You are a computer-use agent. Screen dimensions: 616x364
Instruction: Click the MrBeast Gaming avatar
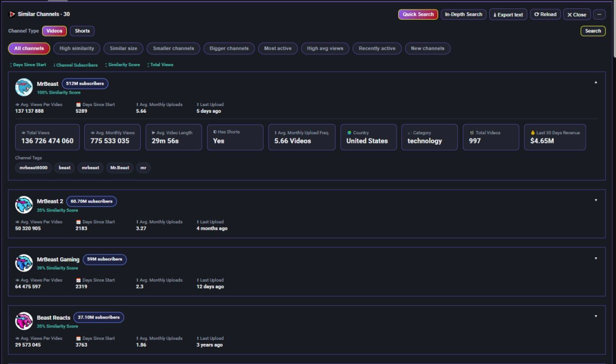(x=24, y=262)
